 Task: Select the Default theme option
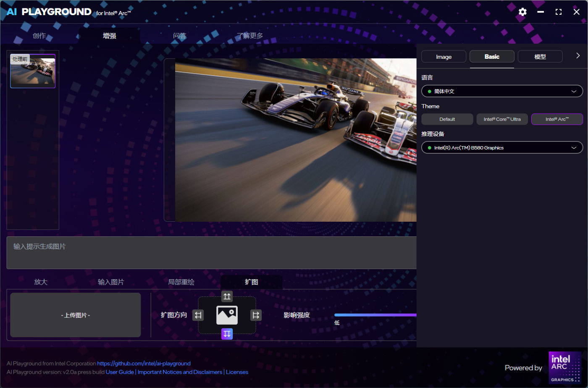point(447,119)
